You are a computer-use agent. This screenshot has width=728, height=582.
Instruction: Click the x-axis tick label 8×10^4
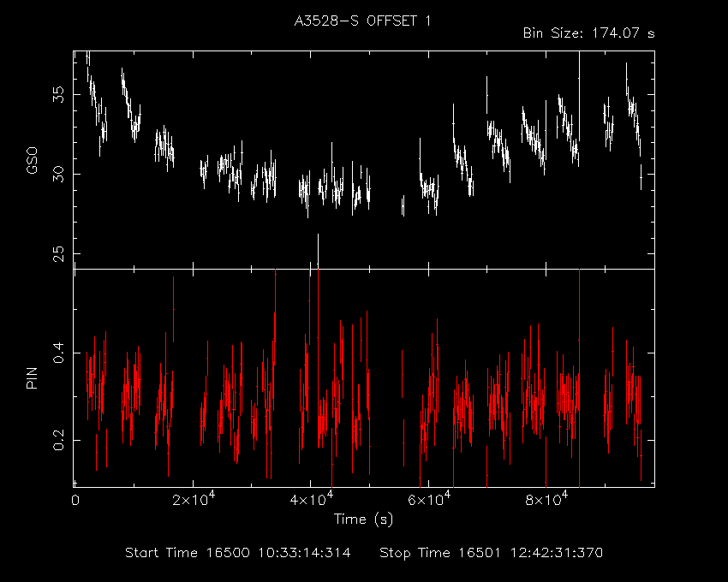[x=546, y=498]
